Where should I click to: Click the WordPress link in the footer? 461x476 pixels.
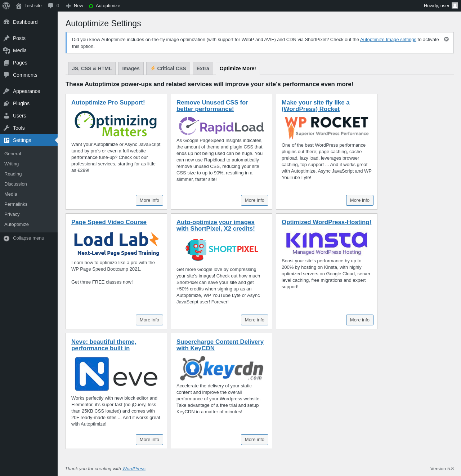click(x=134, y=469)
